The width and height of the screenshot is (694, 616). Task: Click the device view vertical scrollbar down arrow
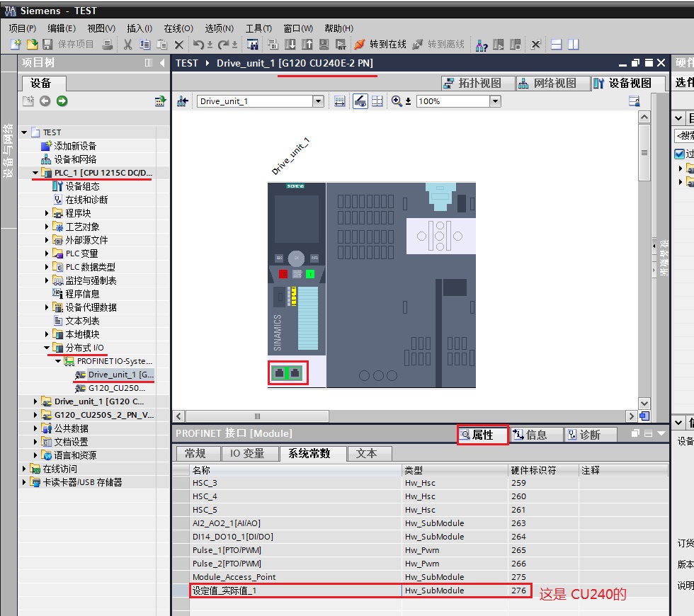pyautogui.click(x=644, y=403)
